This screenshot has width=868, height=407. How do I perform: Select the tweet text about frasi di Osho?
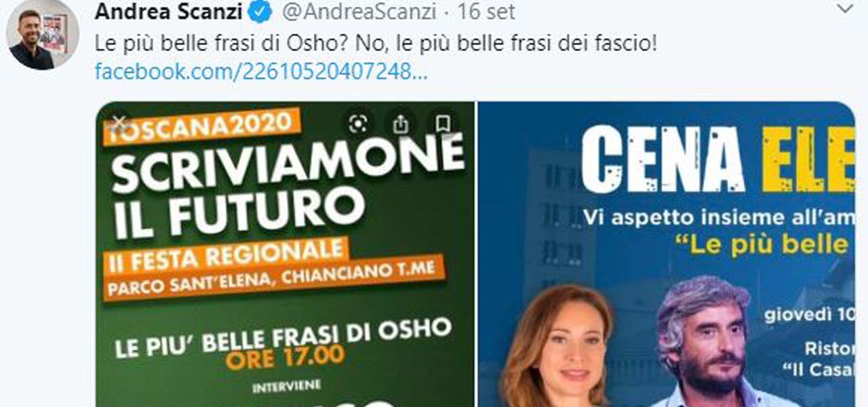pos(376,44)
